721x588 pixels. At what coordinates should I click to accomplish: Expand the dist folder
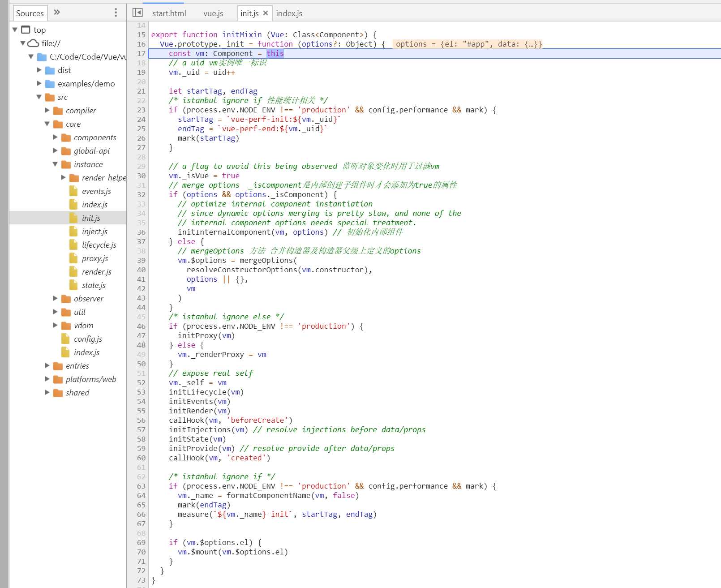click(x=39, y=70)
